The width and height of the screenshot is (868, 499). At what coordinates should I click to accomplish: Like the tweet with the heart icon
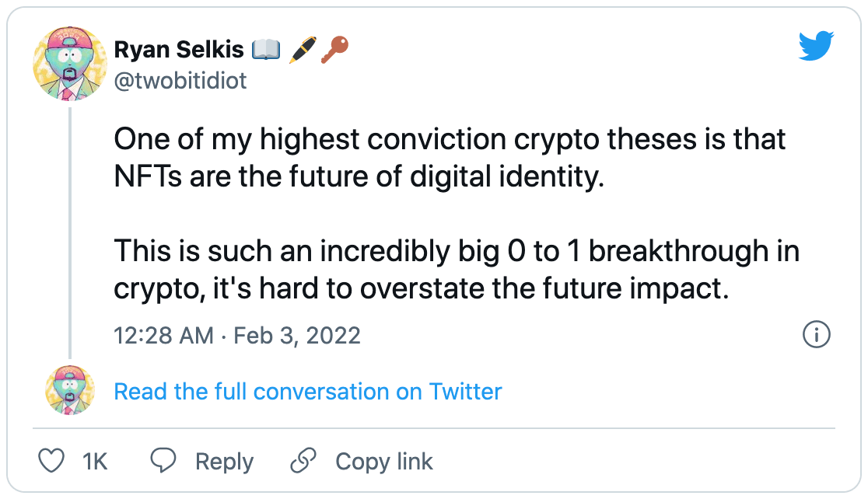pyautogui.click(x=51, y=461)
